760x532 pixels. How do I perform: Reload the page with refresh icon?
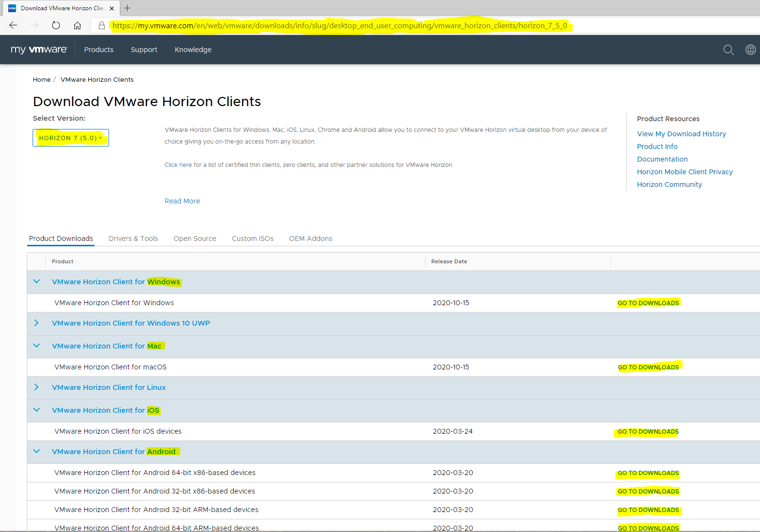tap(56, 25)
